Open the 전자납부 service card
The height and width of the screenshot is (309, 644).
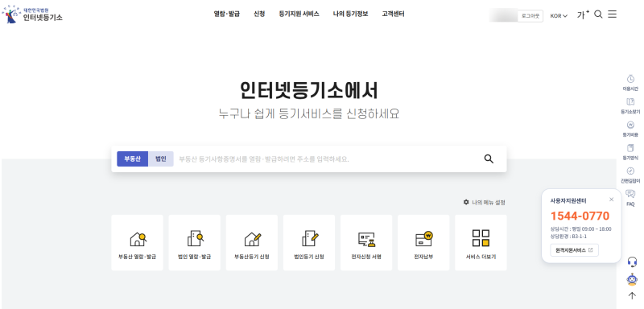(423, 242)
